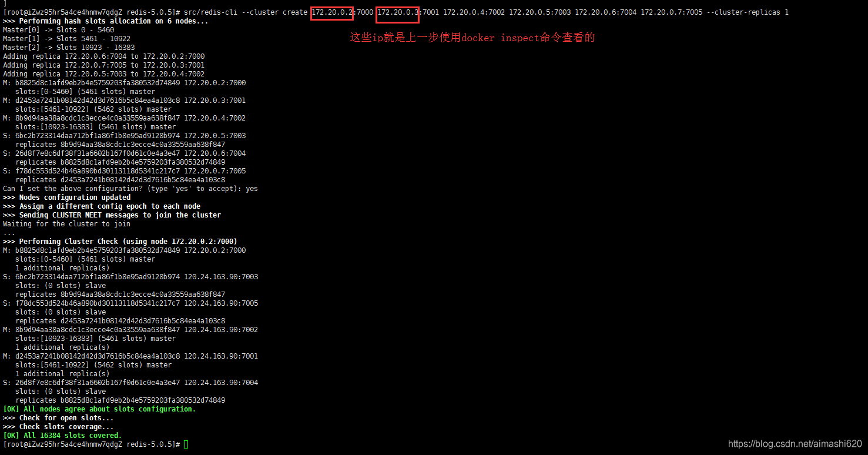
Task: Click the master line ending in 120.24.163.90:7002
Action: (x=130, y=330)
